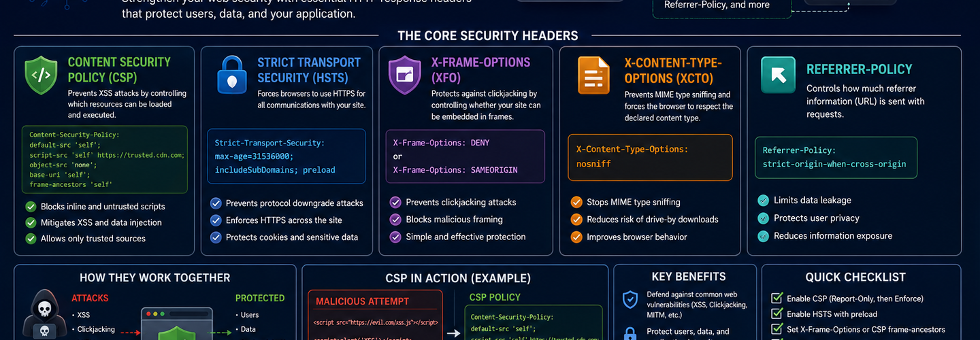Click the 'REFERRER-POLICY' heading
This screenshot has height=340, width=980.
point(860,69)
